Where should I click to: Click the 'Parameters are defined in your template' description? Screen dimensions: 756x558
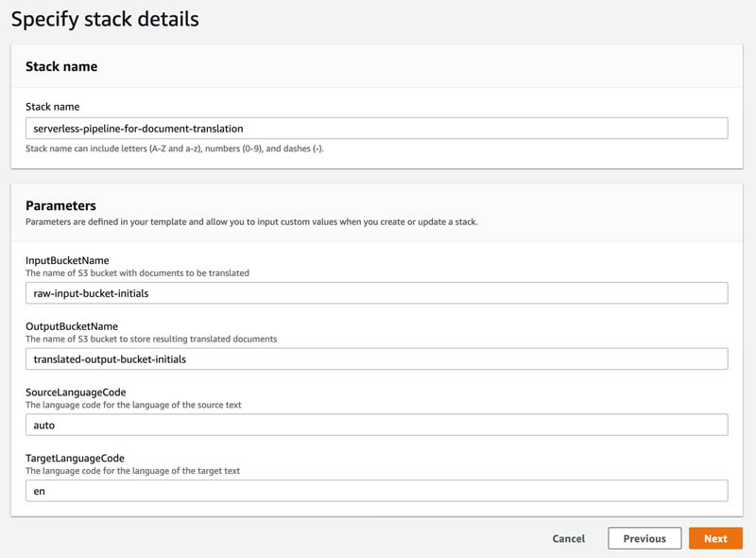251,221
